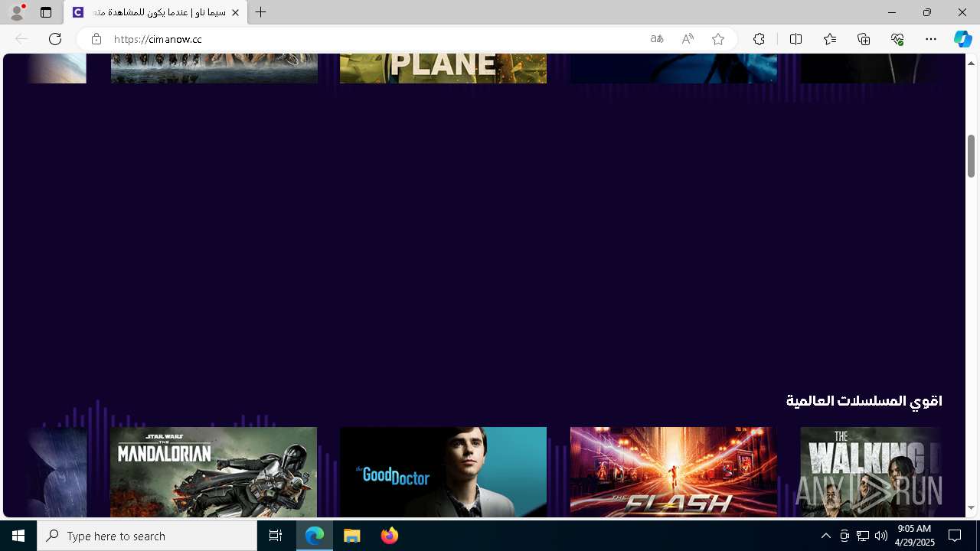980x551 pixels.
Task: Open Edge Settings and more menu
Action: (x=931, y=39)
